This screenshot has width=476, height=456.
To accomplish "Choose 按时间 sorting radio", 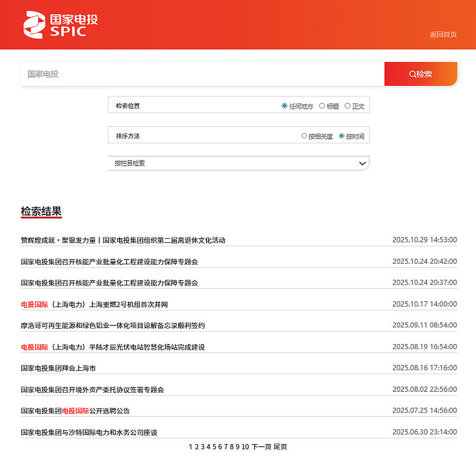I will (342, 136).
